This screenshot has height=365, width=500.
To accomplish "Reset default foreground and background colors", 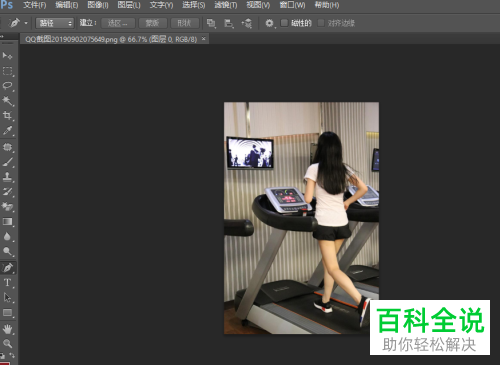I will pyautogui.click(x=3, y=356).
